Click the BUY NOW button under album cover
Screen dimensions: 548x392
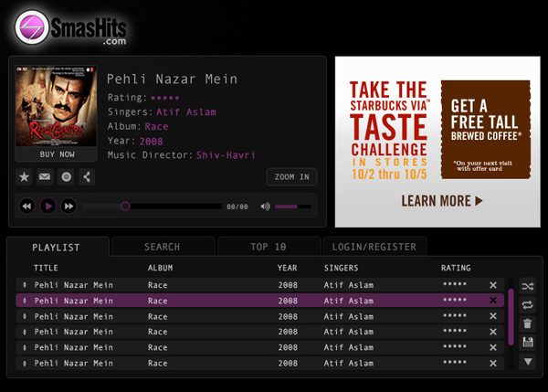pyautogui.click(x=57, y=154)
